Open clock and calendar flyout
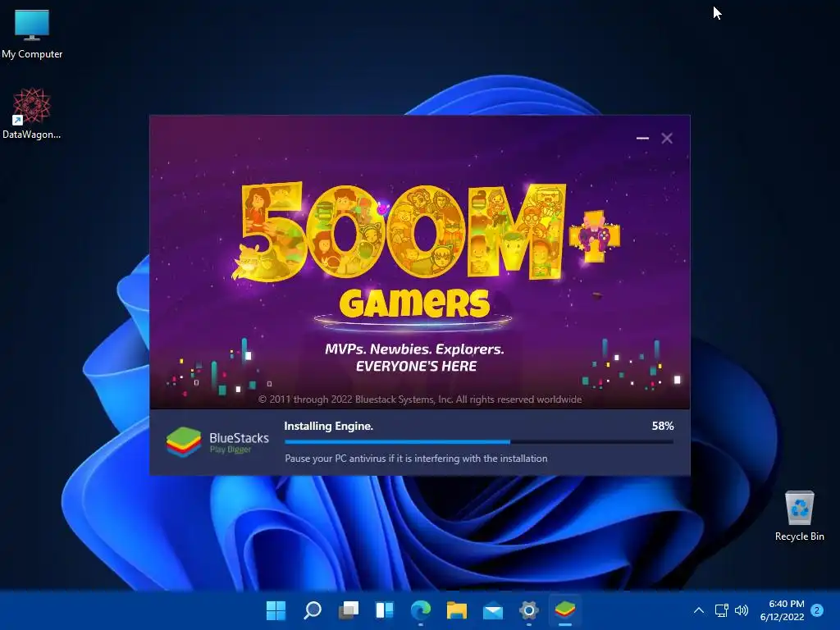840x630 pixels. pyautogui.click(x=782, y=610)
